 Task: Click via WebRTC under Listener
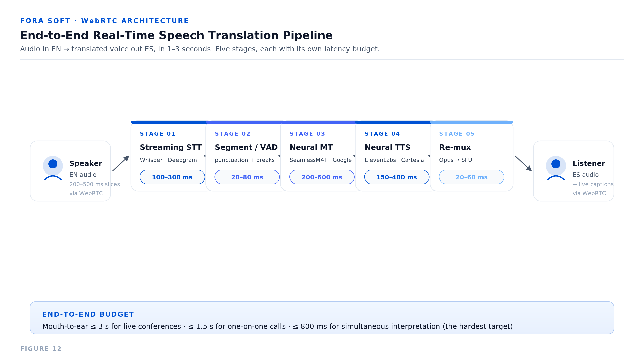(589, 193)
